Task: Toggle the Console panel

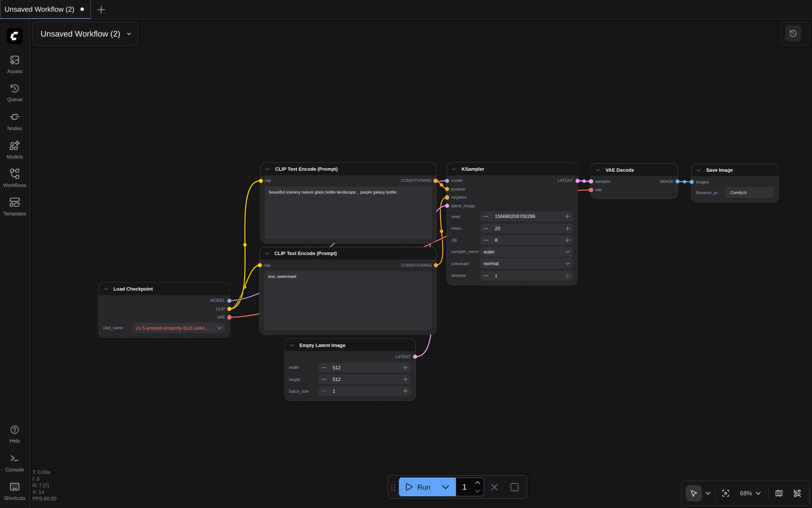Action: [x=14, y=462]
